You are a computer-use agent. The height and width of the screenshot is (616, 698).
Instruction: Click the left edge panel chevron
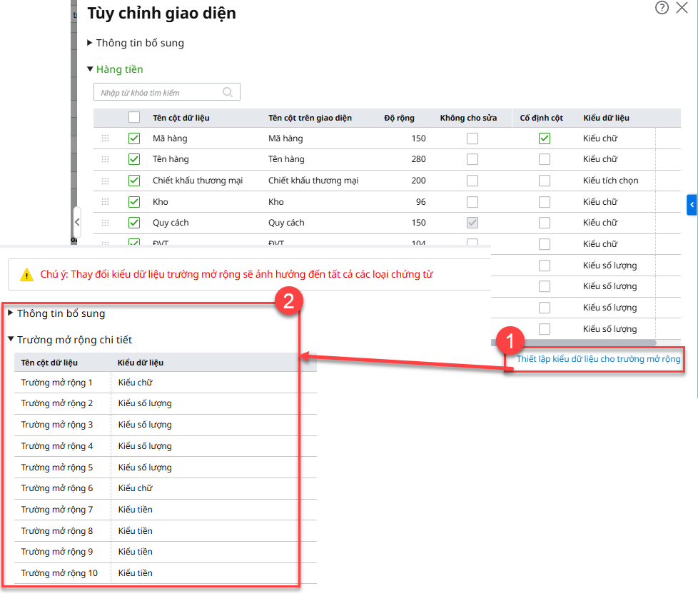[x=77, y=223]
